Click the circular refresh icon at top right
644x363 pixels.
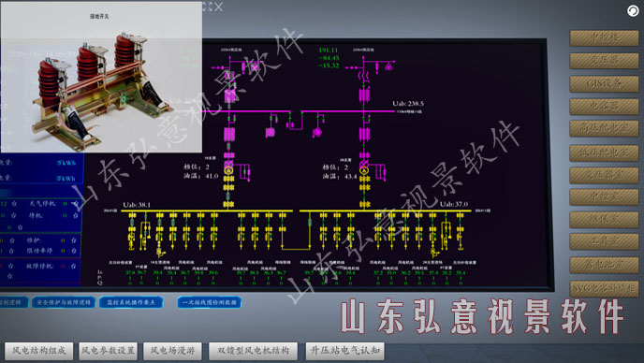[633, 11]
